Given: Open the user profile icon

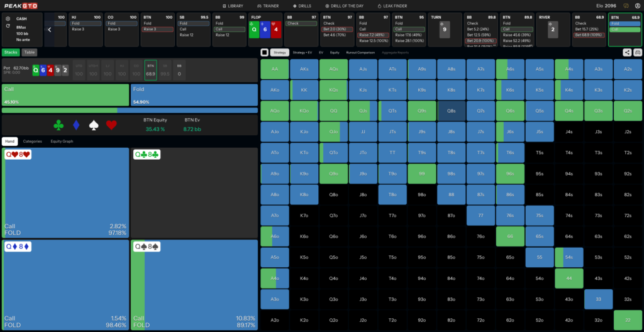Looking at the screenshot, I should pos(638,6).
